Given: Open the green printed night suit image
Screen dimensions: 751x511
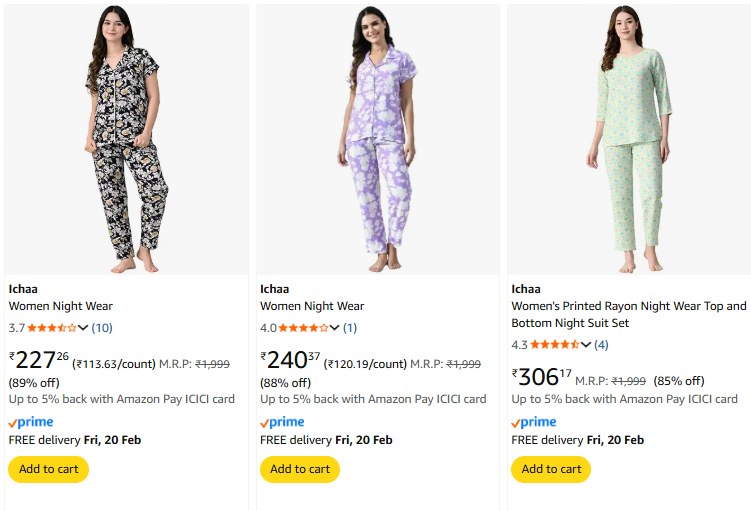Looking at the screenshot, I should 628,140.
